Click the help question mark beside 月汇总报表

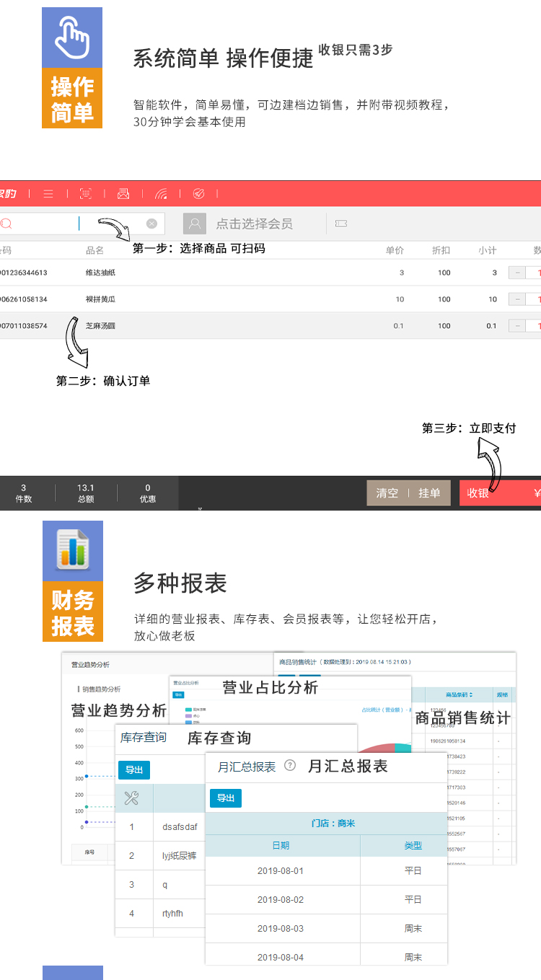(x=290, y=766)
